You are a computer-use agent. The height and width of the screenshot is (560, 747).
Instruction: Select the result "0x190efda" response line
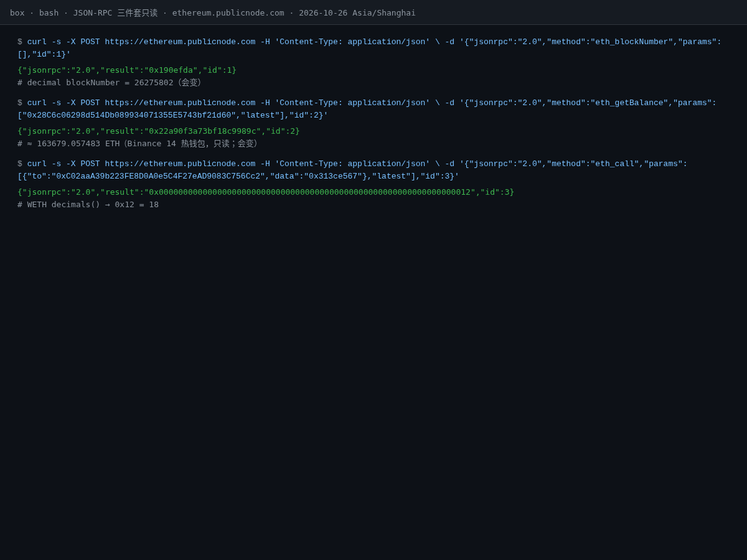(127, 70)
